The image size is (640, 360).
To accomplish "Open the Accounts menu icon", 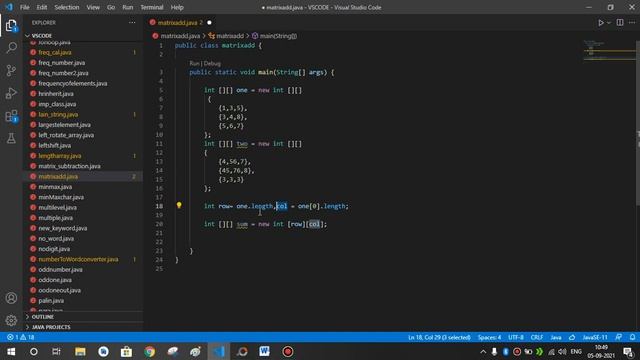I will pyautogui.click(x=11, y=298).
